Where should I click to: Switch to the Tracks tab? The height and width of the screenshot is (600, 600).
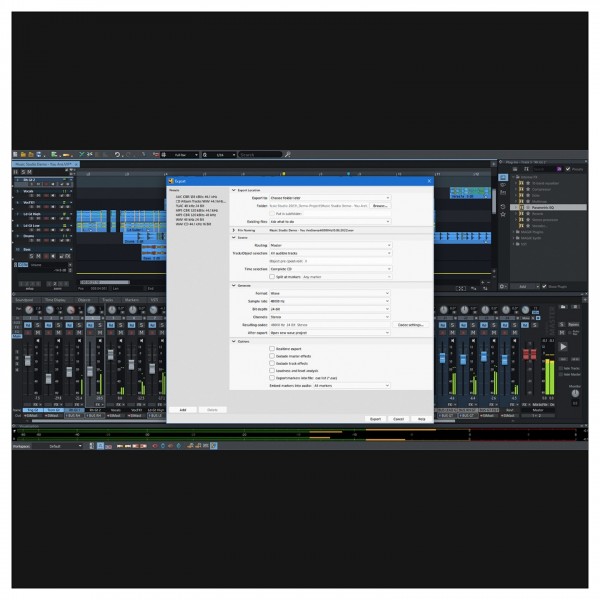coord(108,300)
